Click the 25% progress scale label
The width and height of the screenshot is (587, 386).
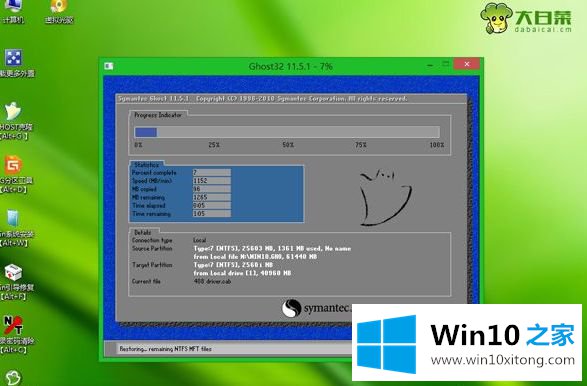214,145
